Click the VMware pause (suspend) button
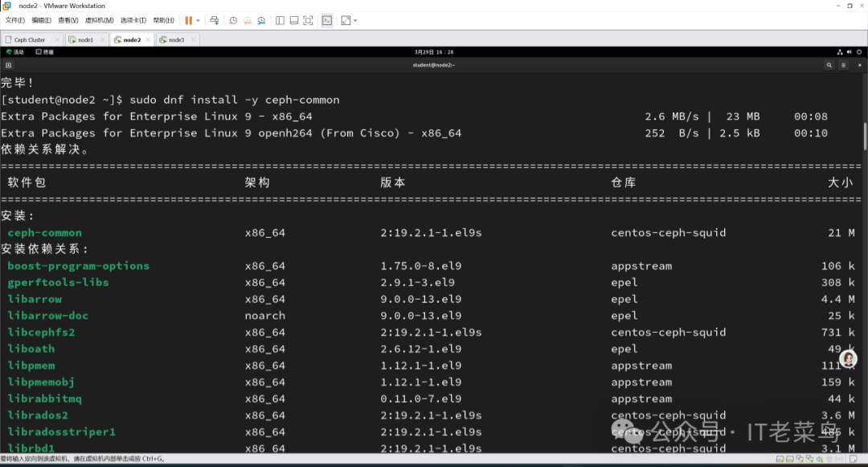Image resolution: width=868 pixels, height=467 pixels. [x=189, y=20]
